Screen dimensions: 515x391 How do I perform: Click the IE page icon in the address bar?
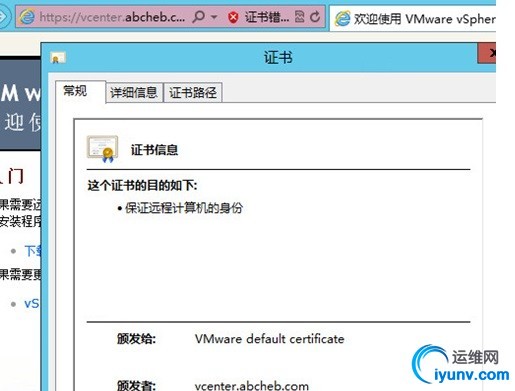point(27,17)
